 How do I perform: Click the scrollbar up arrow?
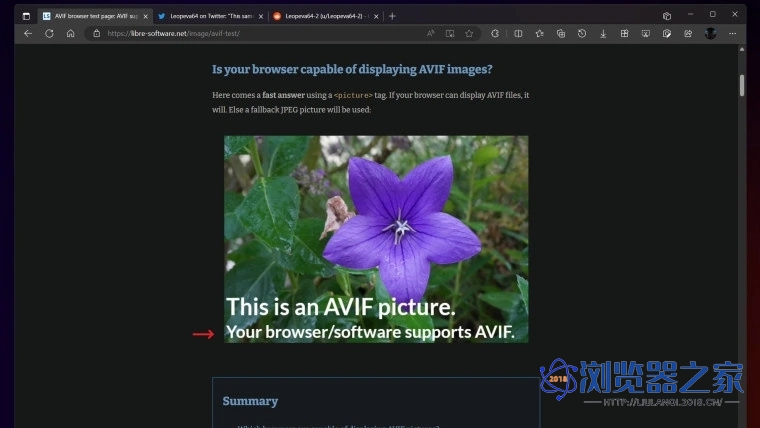[x=742, y=49]
